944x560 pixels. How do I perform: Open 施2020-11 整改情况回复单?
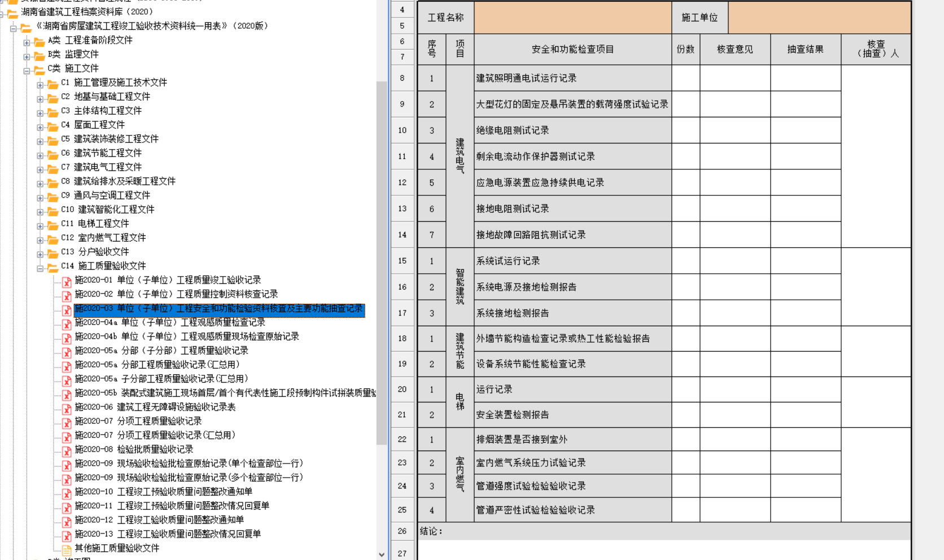coord(172,506)
